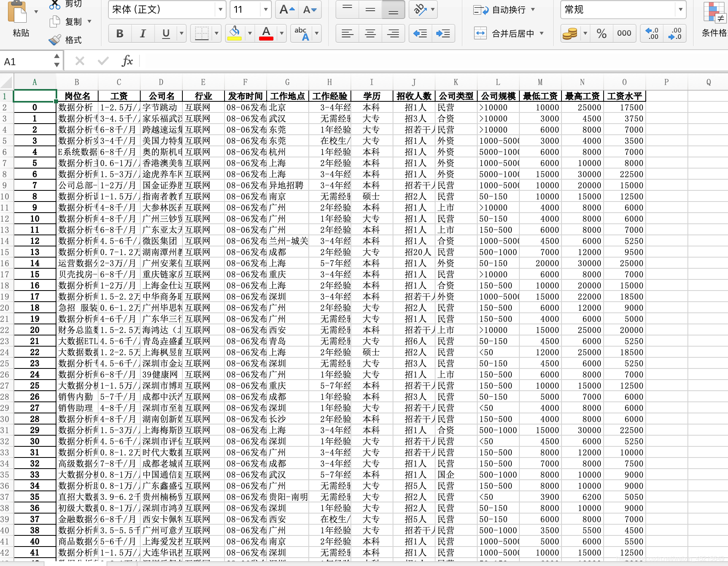Image resolution: width=728 pixels, height=566 pixels.
Task: Click the name box stepper arrows
Action: 57,61
